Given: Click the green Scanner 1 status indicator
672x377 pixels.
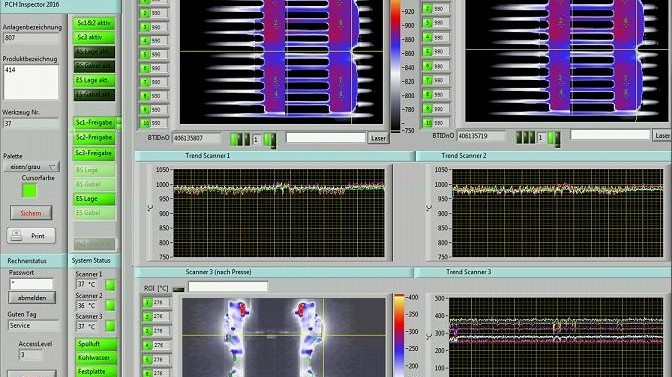Looking at the screenshot, I should click(x=111, y=285).
